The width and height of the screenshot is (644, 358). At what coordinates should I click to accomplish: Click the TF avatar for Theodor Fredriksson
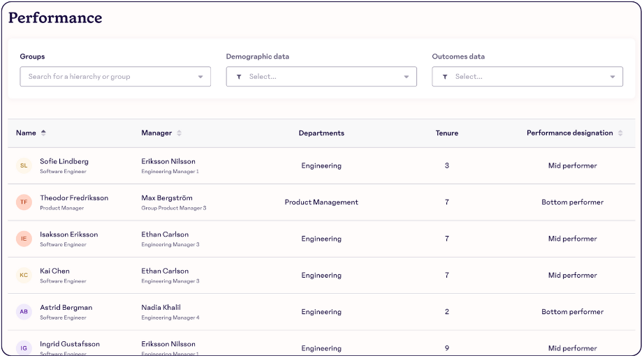tap(24, 202)
